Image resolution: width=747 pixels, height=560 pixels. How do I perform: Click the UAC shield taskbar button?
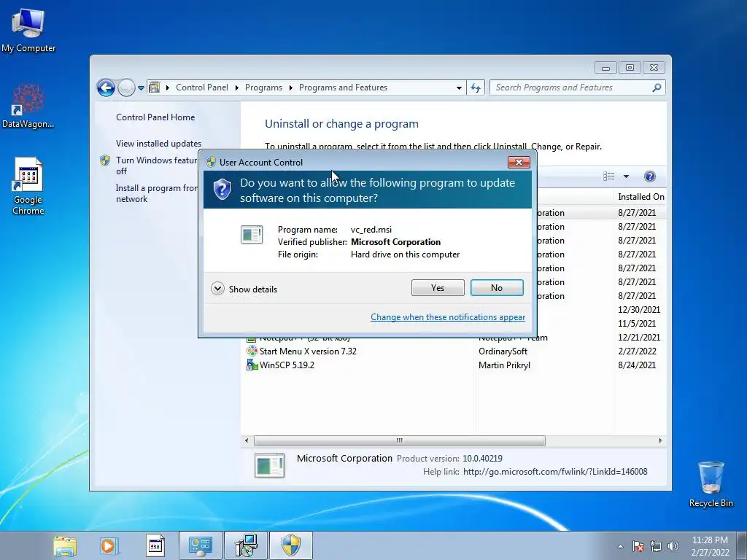[x=290, y=545]
